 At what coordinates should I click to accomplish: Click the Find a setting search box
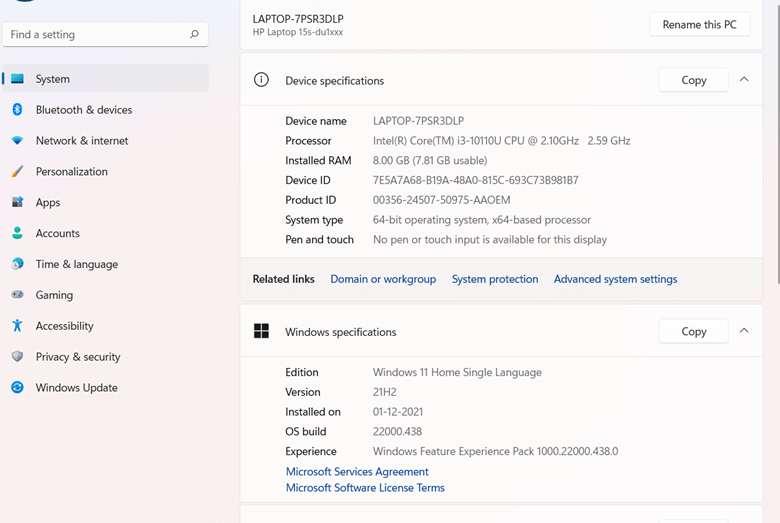click(x=97, y=34)
